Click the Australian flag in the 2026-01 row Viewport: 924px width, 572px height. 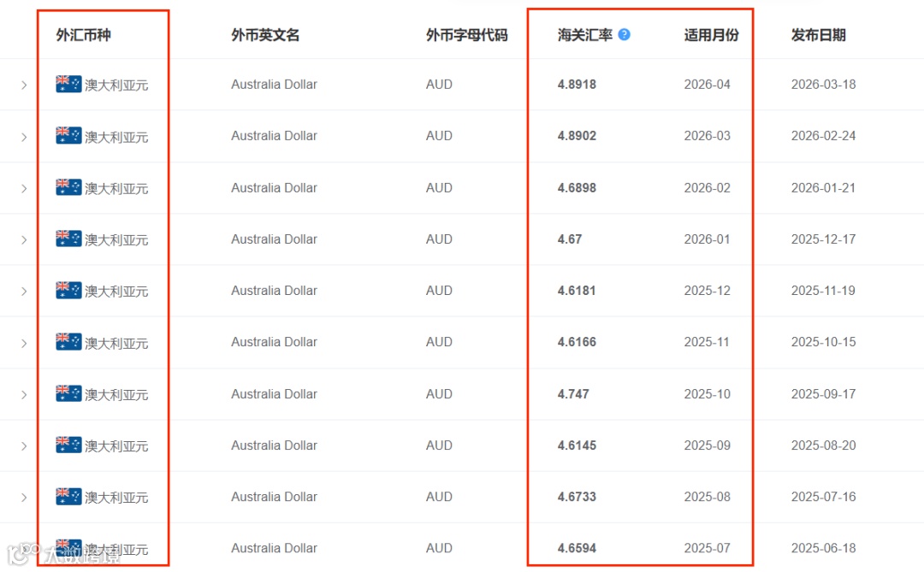[68, 239]
